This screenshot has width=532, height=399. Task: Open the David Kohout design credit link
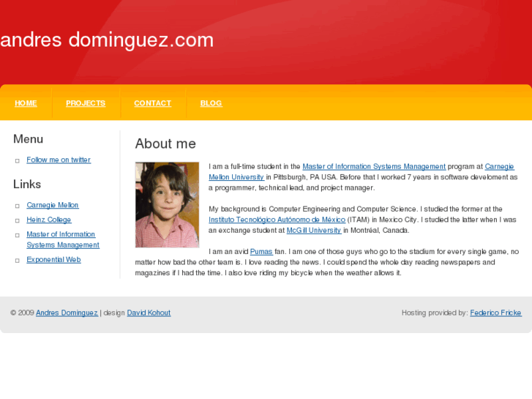149,313
